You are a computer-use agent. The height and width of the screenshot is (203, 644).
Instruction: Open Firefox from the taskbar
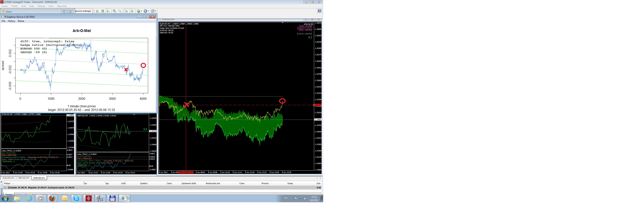(52, 199)
